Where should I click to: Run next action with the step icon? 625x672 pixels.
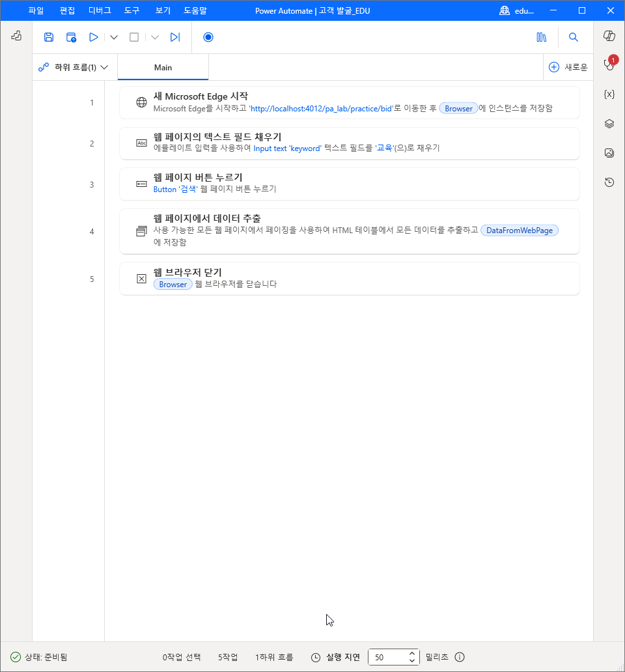click(174, 37)
